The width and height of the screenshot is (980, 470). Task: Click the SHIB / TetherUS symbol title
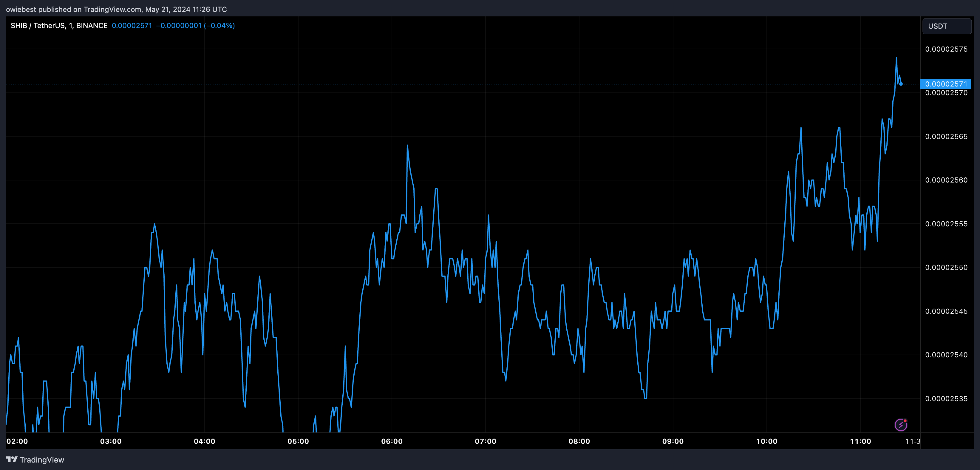(59, 25)
